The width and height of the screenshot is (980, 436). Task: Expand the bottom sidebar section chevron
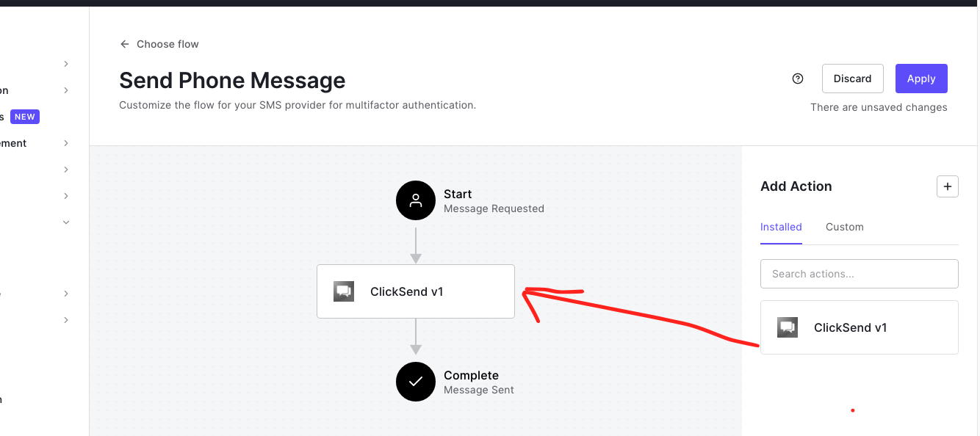pos(65,319)
